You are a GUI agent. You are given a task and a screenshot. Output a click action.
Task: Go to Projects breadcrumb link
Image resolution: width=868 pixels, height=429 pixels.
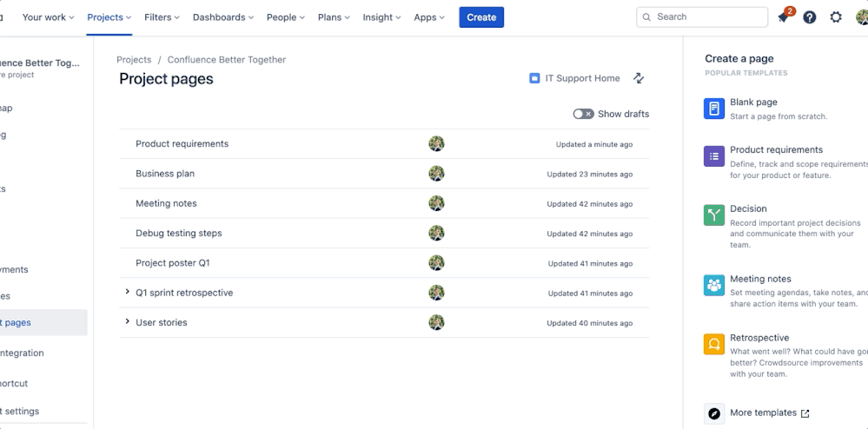click(134, 60)
